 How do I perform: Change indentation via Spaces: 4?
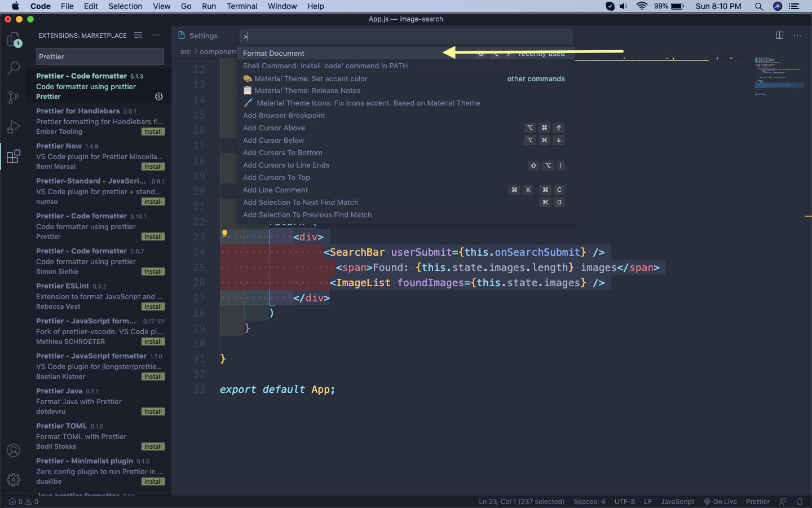pos(589,501)
